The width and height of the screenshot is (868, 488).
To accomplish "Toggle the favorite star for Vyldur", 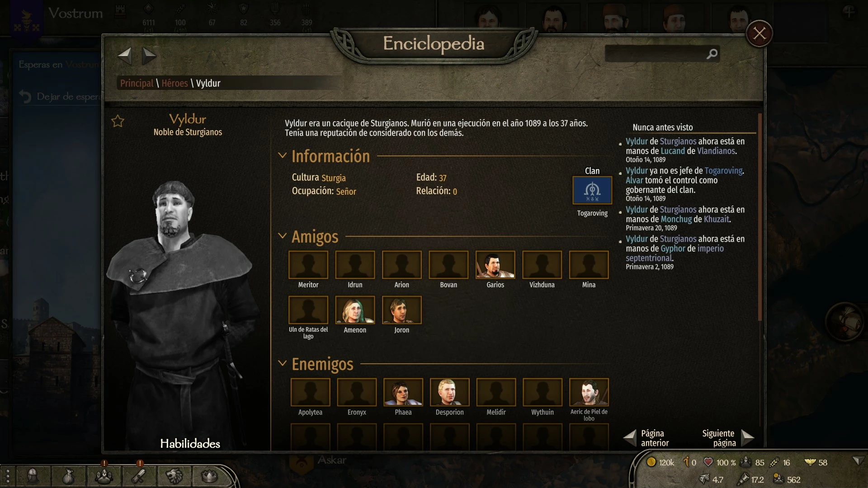I will [118, 121].
